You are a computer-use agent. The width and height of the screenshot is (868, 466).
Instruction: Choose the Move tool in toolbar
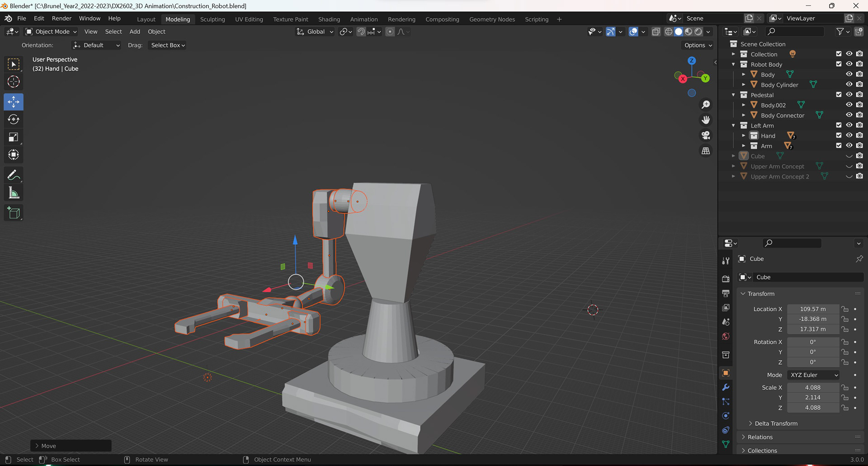click(x=14, y=102)
